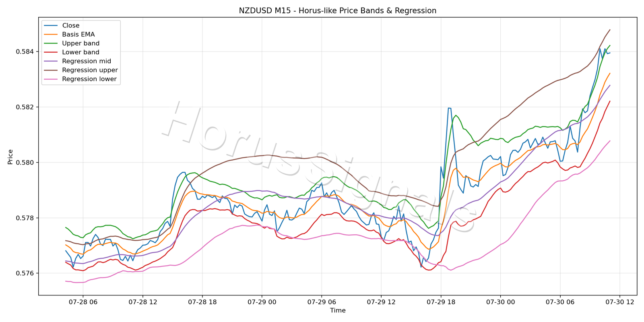Click the purple Regression mid legend swatch
This screenshot has width=644, height=322.
point(51,61)
